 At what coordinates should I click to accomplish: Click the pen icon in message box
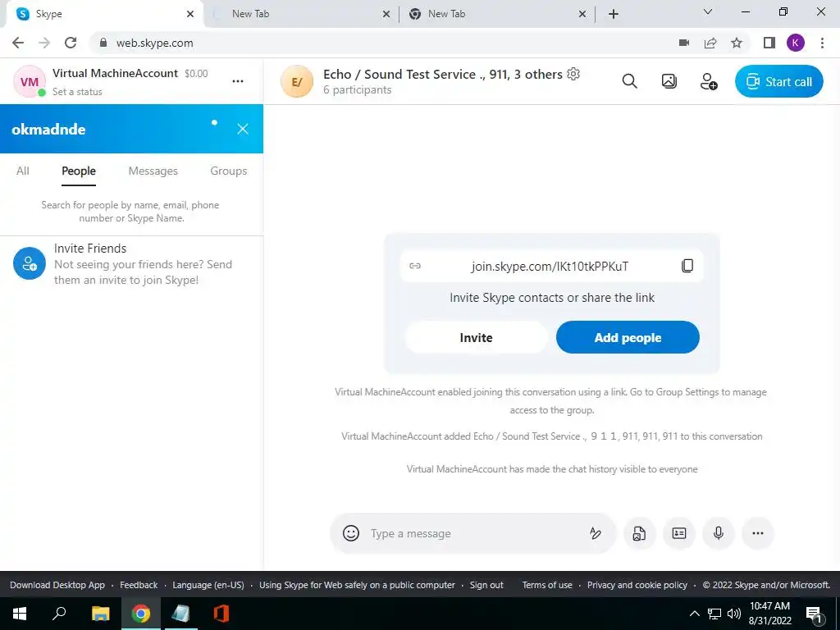click(596, 533)
